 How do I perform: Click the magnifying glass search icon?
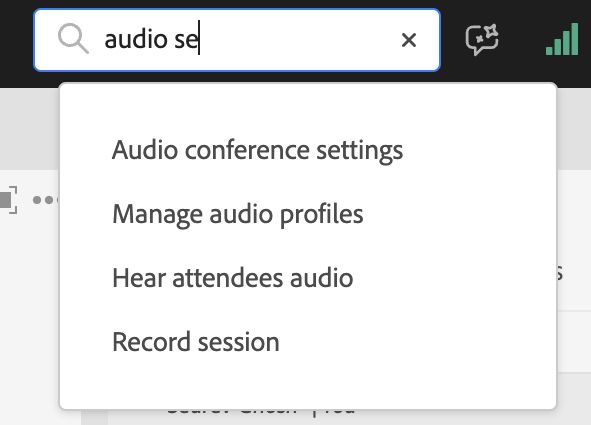tap(73, 38)
